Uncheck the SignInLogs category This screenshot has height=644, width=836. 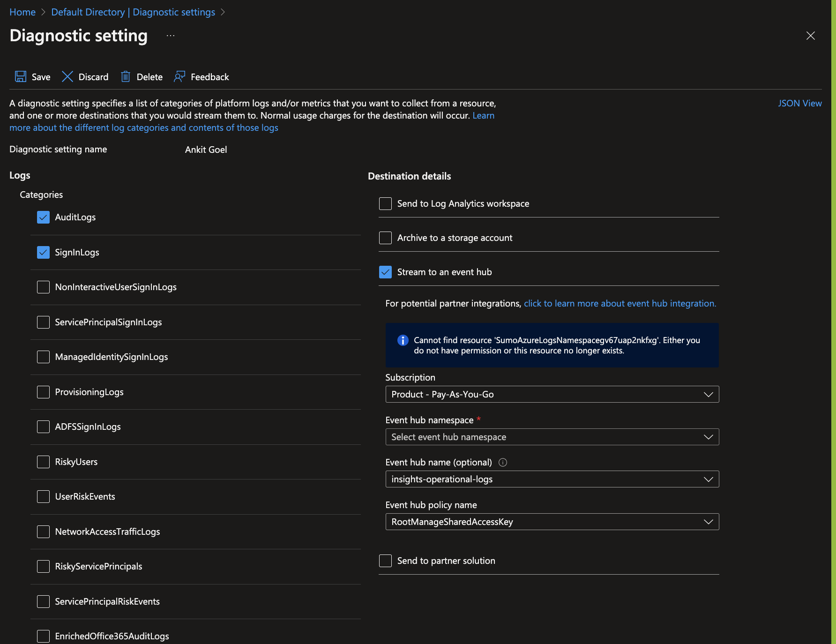[x=43, y=252]
